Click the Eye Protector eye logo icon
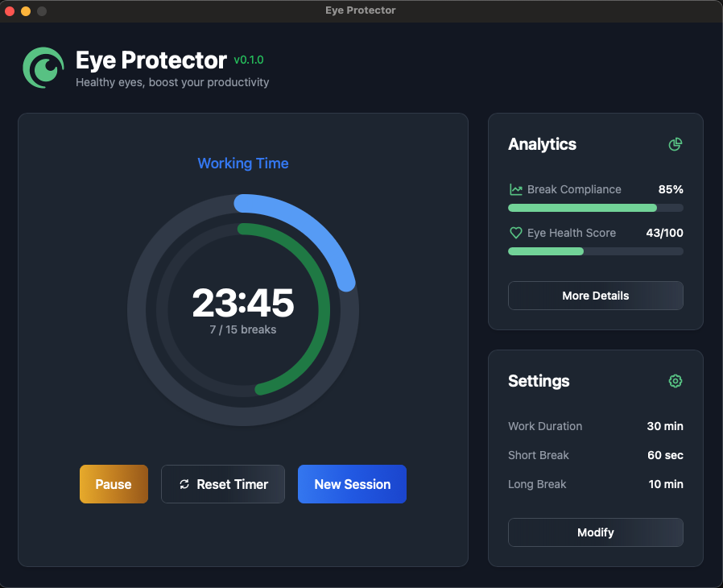The image size is (723, 588). [43, 68]
